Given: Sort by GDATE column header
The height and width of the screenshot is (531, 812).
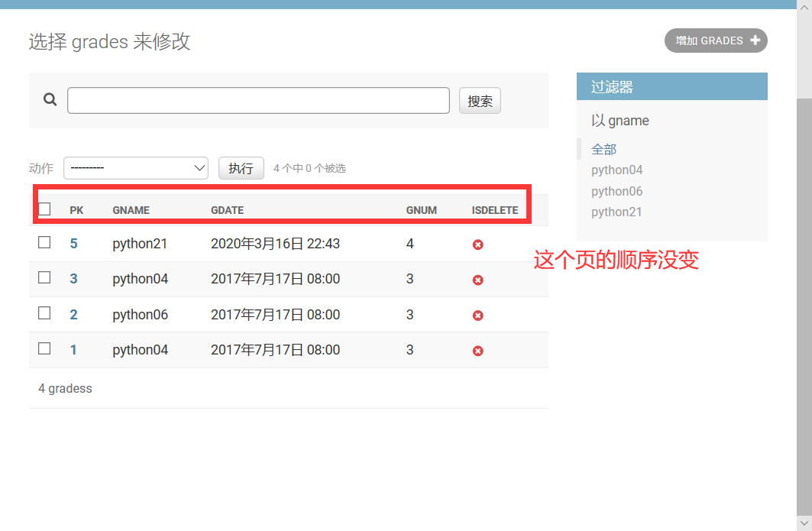Looking at the screenshot, I should (x=228, y=210).
